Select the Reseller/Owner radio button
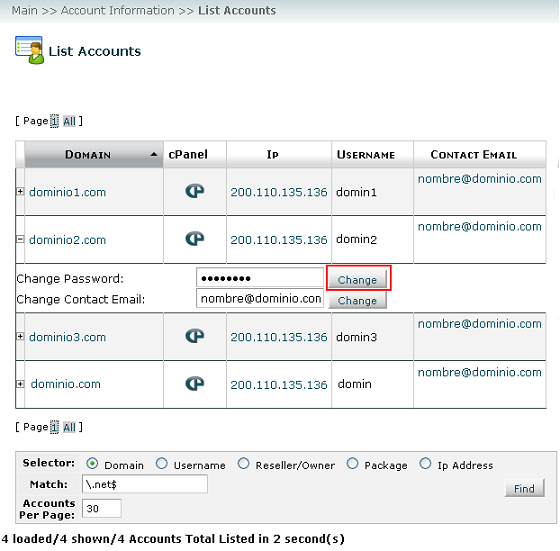The height and width of the screenshot is (551, 560). click(244, 464)
